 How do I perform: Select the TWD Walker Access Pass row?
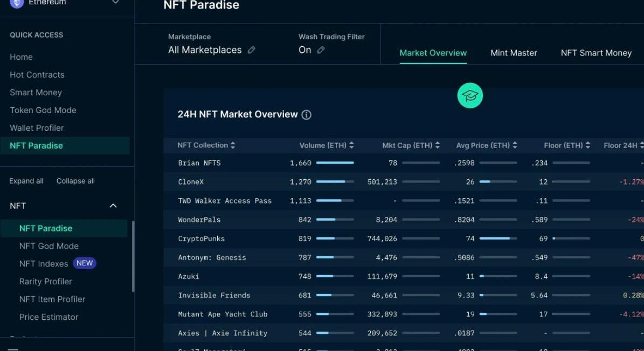coord(403,200)
